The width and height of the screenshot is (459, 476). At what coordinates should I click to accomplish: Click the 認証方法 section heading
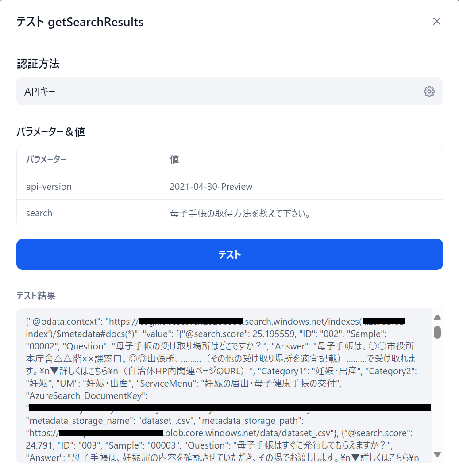click(x=38, y=64)
